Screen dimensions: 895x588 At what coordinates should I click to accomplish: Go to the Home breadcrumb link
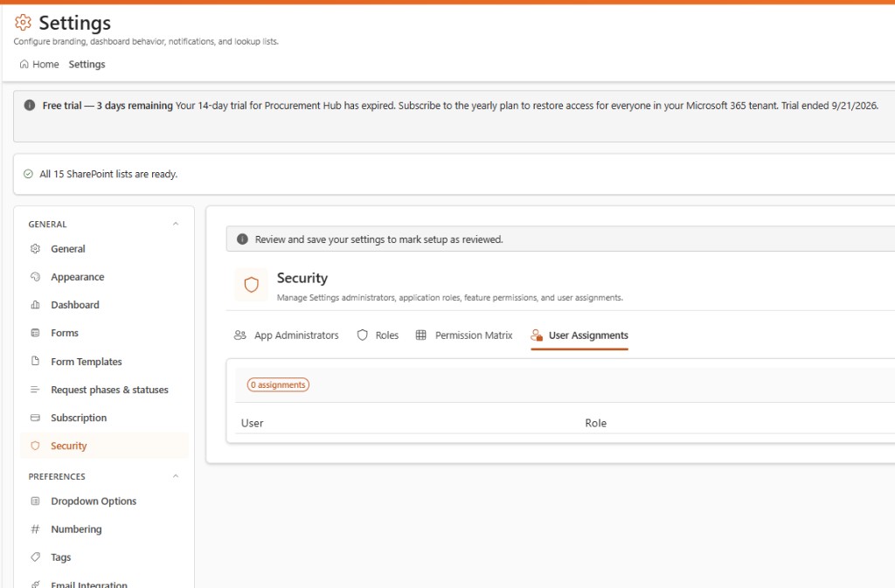pyautogui.click(x=39, y=65)
